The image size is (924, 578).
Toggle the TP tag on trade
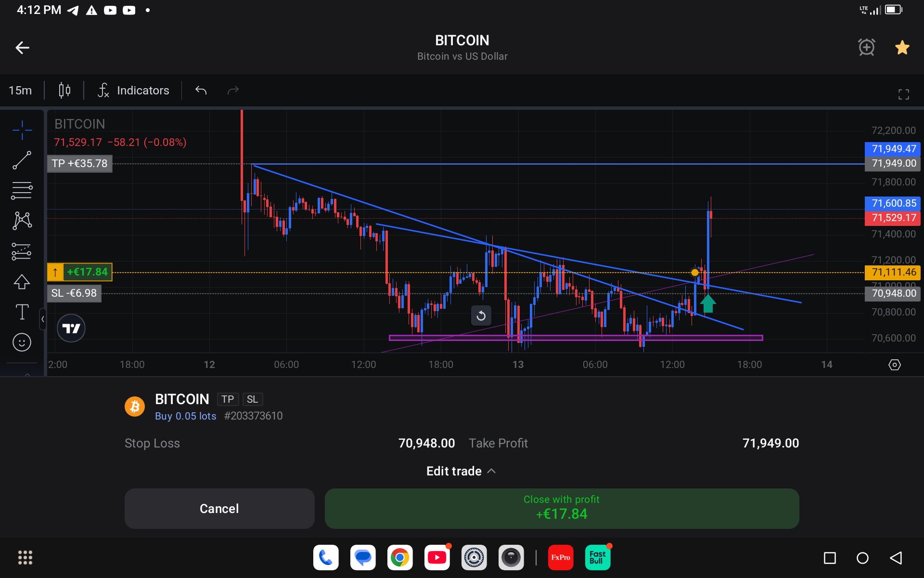[x=228, y=399]
